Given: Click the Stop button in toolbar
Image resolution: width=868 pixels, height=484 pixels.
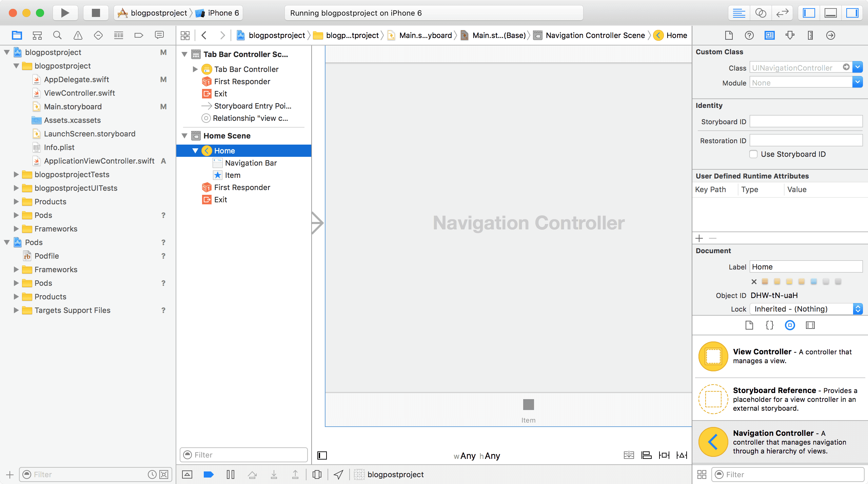Looking at the screenshot, I should (x=96, y=13).
